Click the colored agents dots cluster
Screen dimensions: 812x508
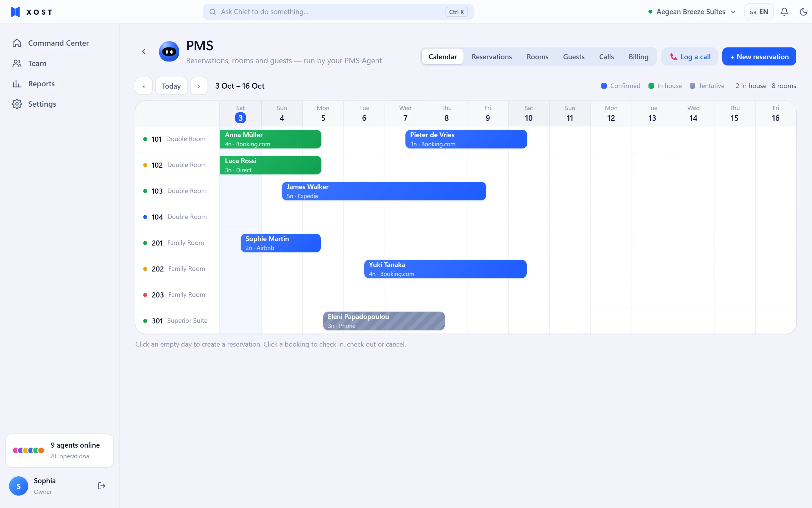[28, 450]
